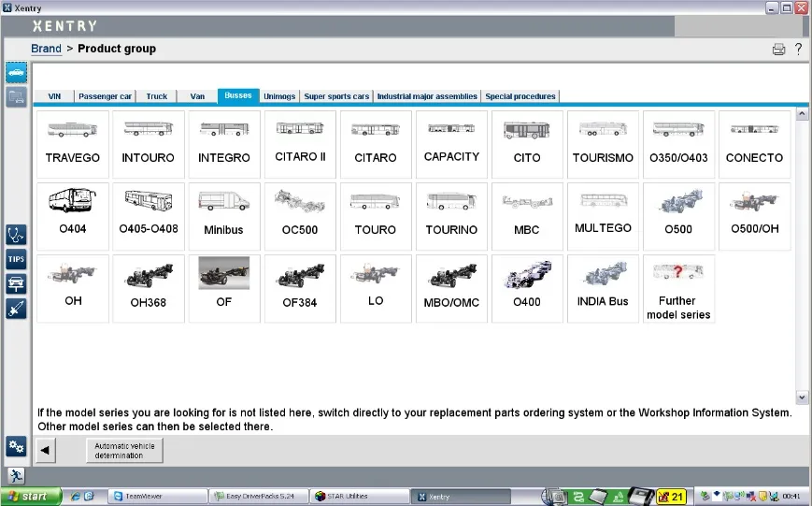Open the Special procedures tab
The image size is (812, 506).
(520, 96)
